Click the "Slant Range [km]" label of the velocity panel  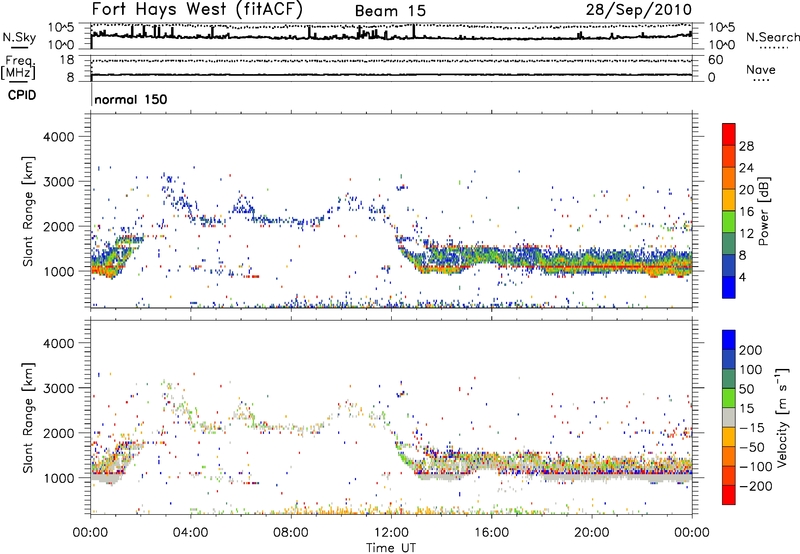(28, 418)
